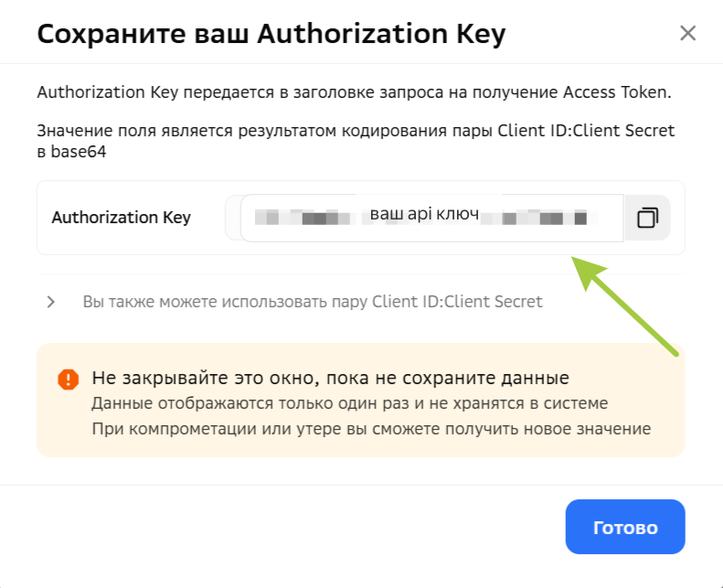The height and width of the screenshot is (588, 723).
Task: Close the Authorization Key dialog
Action: point(688,34)
